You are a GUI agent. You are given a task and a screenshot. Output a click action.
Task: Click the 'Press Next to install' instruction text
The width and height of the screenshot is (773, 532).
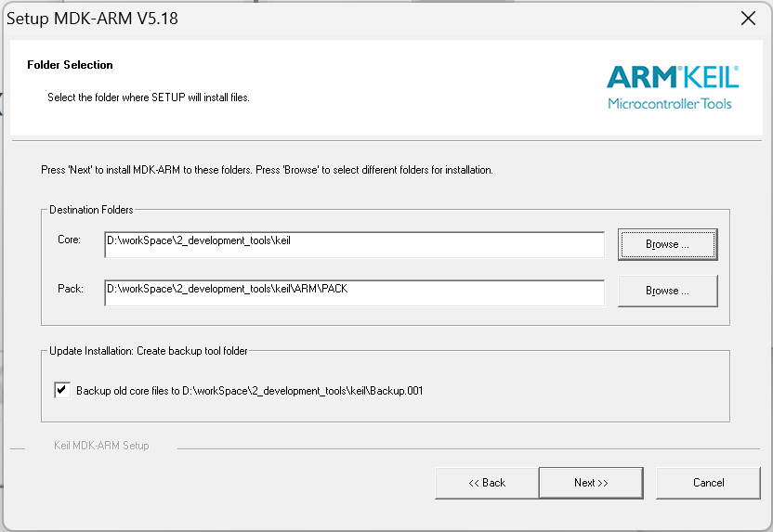click(267, 171)
